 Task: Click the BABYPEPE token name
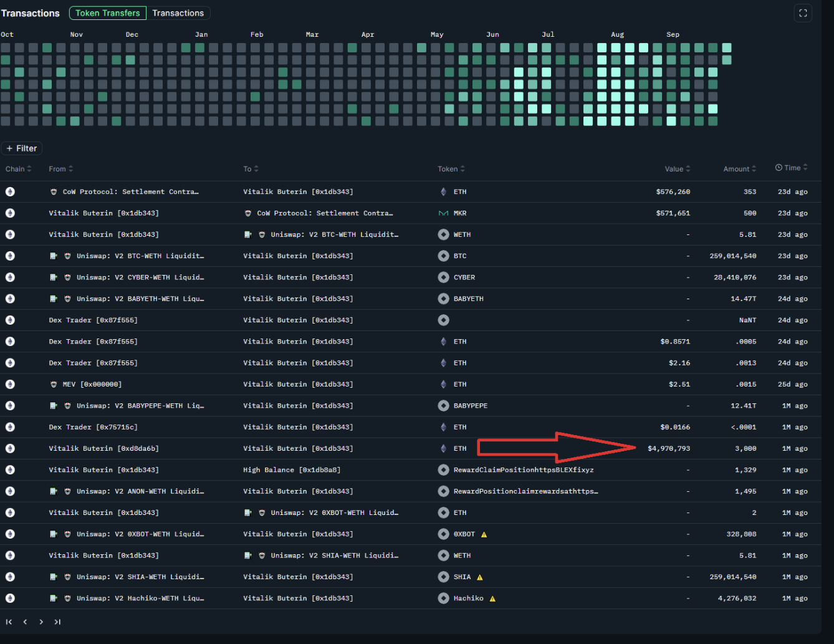(471, 406)
